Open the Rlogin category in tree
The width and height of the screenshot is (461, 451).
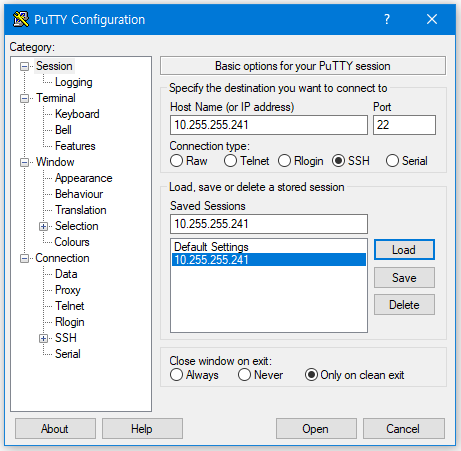(x=69, y=322)
